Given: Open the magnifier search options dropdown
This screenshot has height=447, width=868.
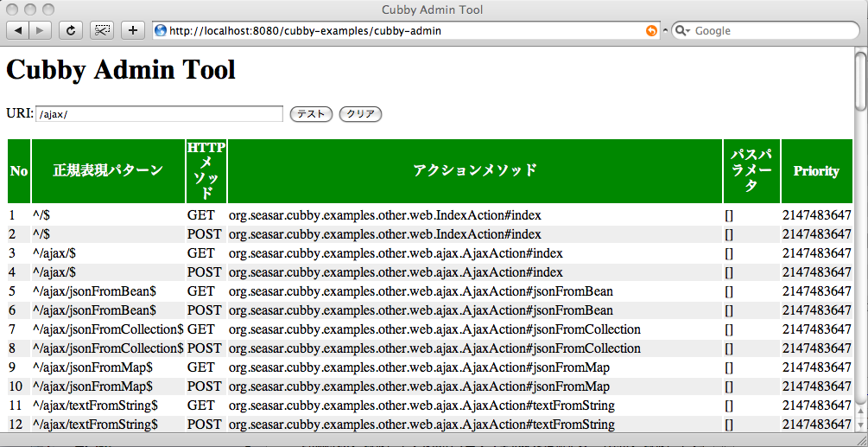Looking at the screenshot, I should pos(682,30).
